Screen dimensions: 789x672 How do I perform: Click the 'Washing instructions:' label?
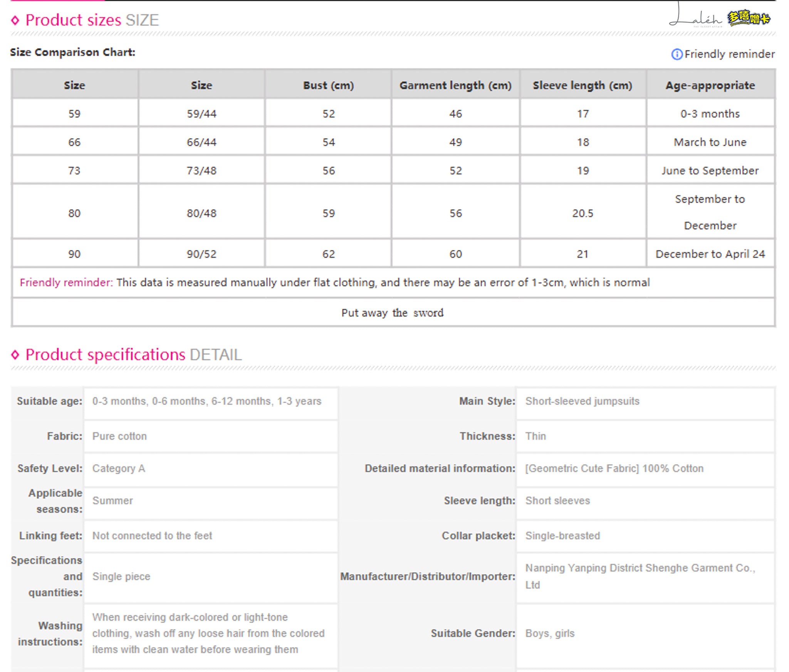50,633
